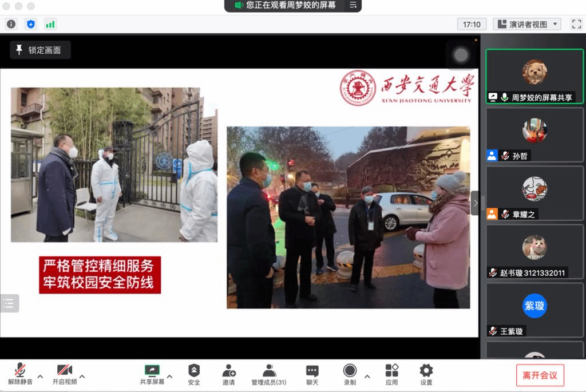Start recording (录制) the meeting
The image size is (586, 392).
point(350,374)
